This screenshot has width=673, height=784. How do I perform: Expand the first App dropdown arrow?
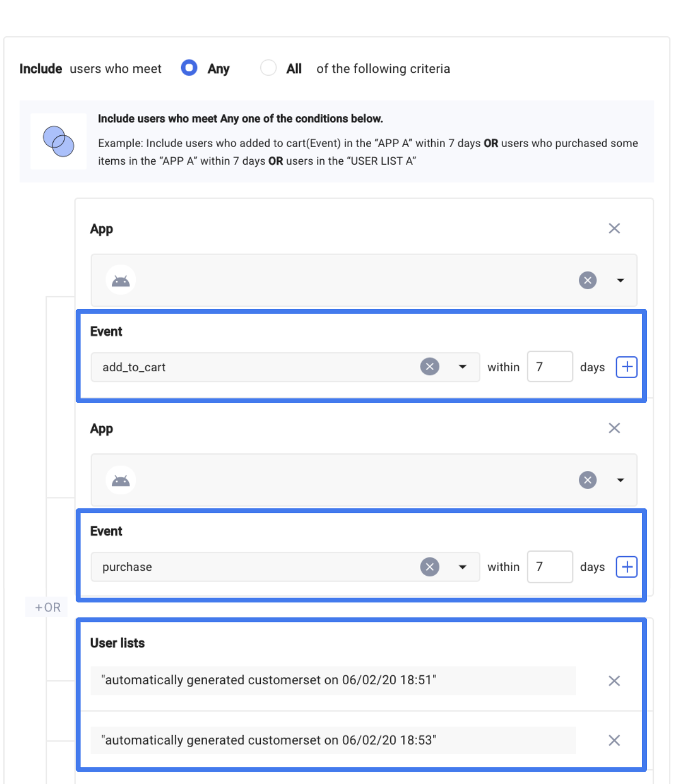(620, 280)
